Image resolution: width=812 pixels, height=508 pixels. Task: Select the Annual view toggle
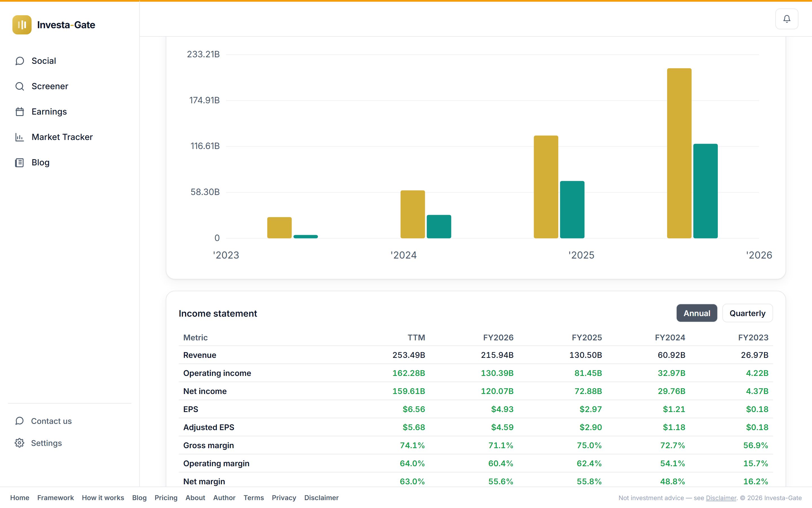coord(697,313)
